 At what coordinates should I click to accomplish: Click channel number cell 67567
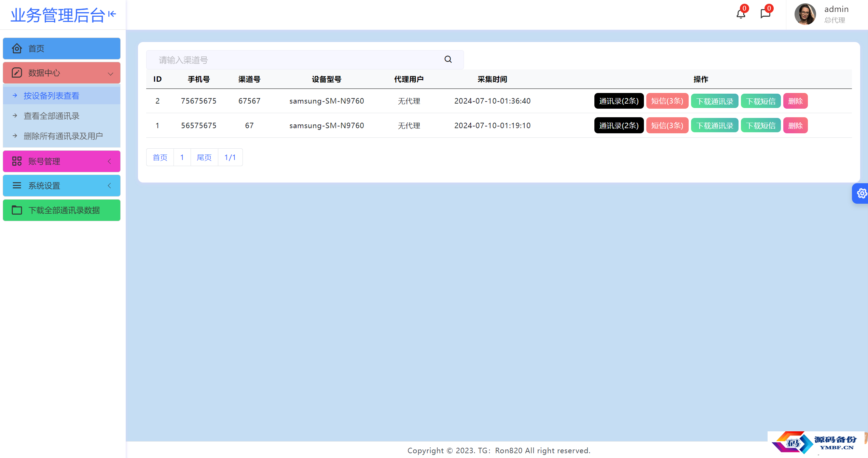tap(249, 101)
